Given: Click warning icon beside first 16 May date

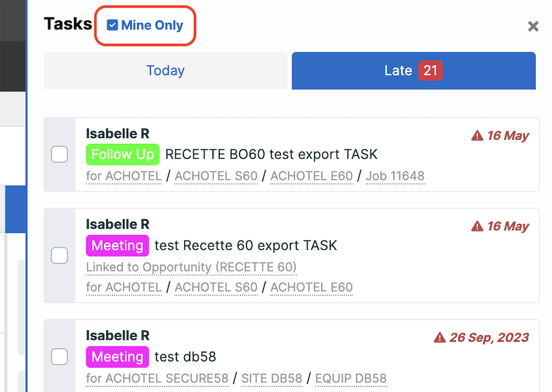Looking at the screenshot, I should coord(477,135).
